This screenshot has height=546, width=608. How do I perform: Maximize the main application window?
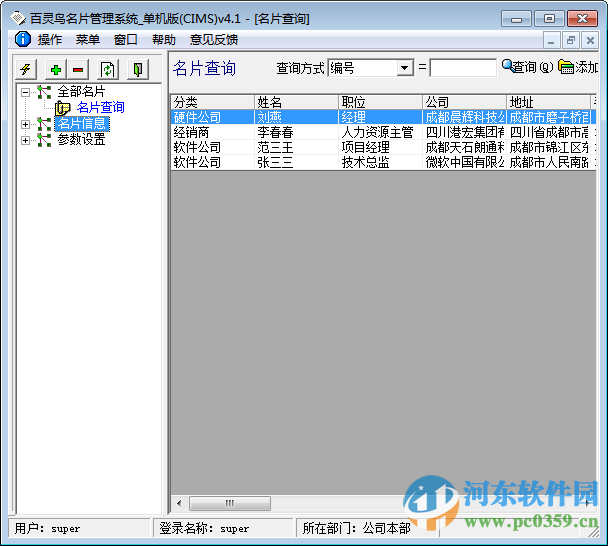click(549, 18)
